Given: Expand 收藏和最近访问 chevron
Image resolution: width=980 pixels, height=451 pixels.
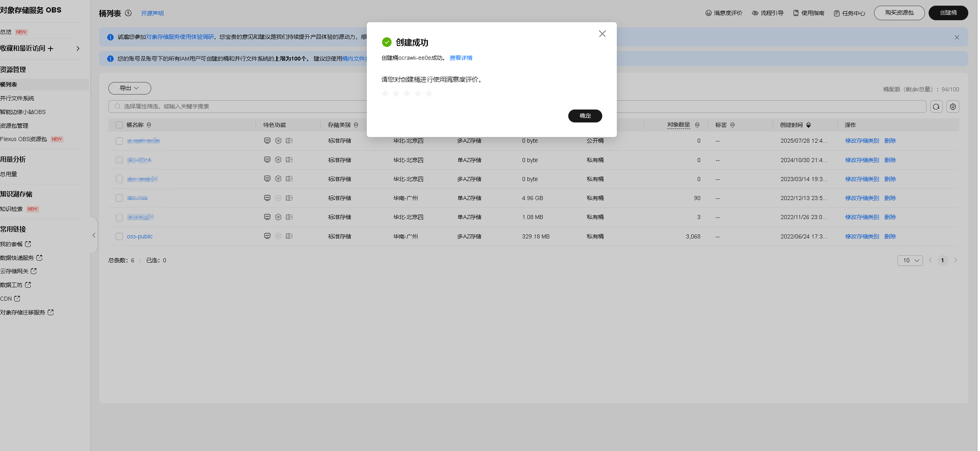Looking at the screenshot, I should (x=78, y=48).
